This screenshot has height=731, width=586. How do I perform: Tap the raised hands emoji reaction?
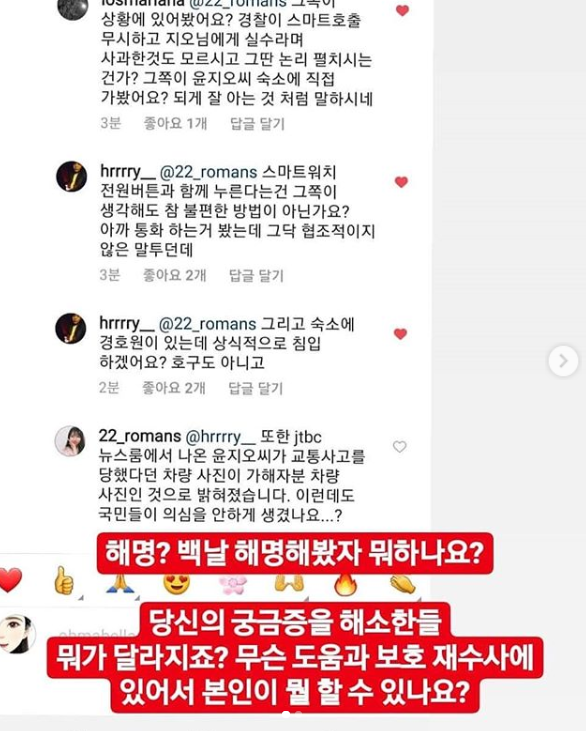(x=289, y=584)
